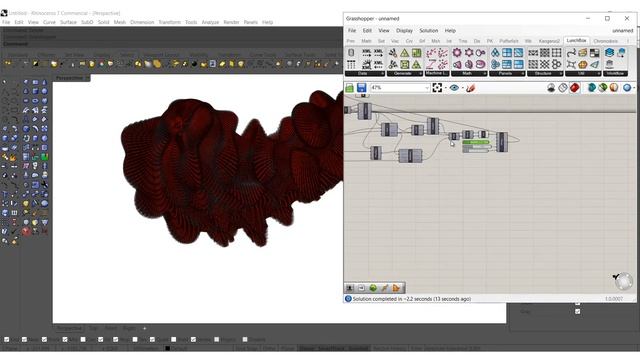Select the diagrid structure icon in Structure group

545,64
